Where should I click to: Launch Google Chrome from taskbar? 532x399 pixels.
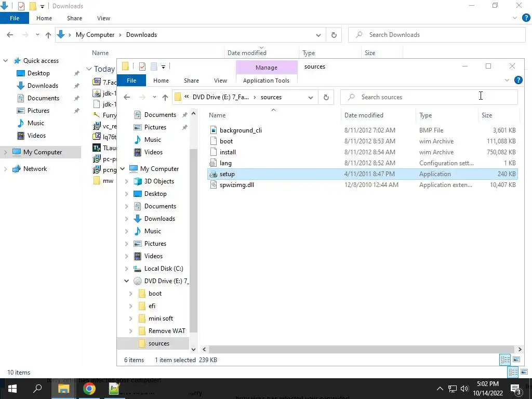(x=89, y=389)
